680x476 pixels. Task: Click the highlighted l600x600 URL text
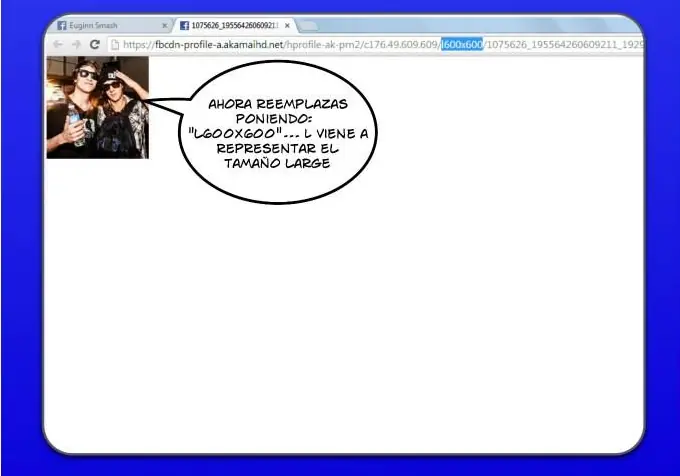click(x=462, y=44)
